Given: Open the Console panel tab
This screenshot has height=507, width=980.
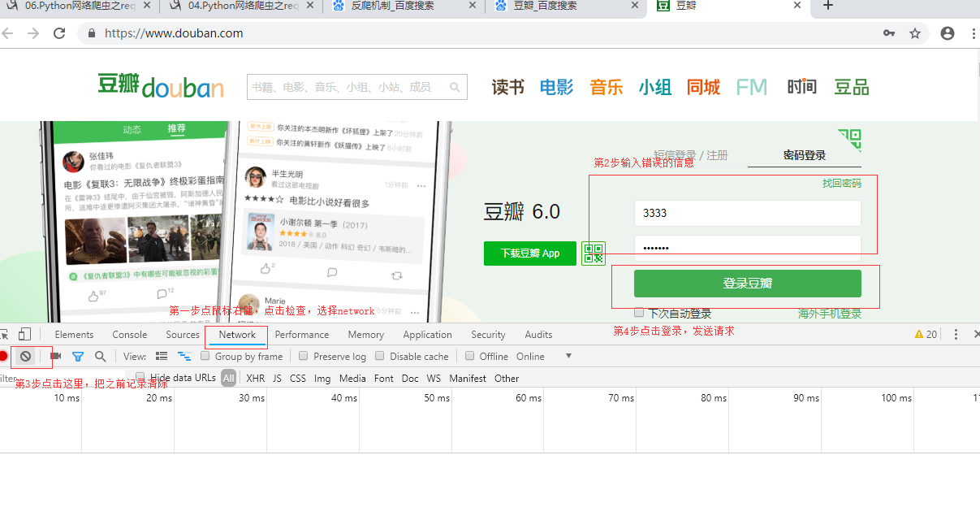Looking at the screenshot, I should pyautogui.click(x=130, y=334).
